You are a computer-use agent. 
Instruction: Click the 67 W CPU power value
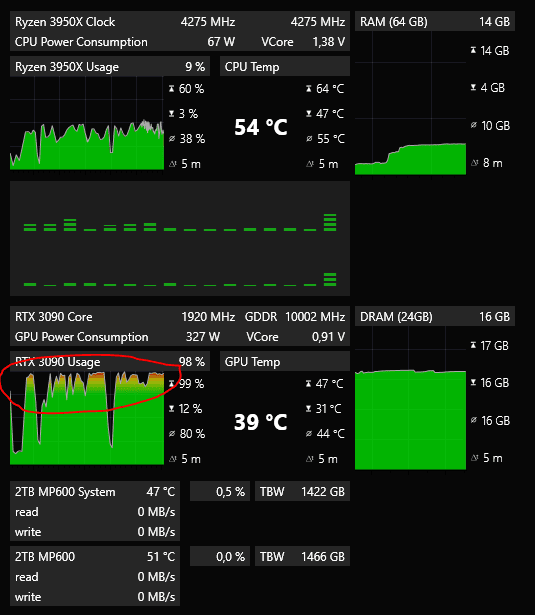pyautogui.click(x=221, y=42)
